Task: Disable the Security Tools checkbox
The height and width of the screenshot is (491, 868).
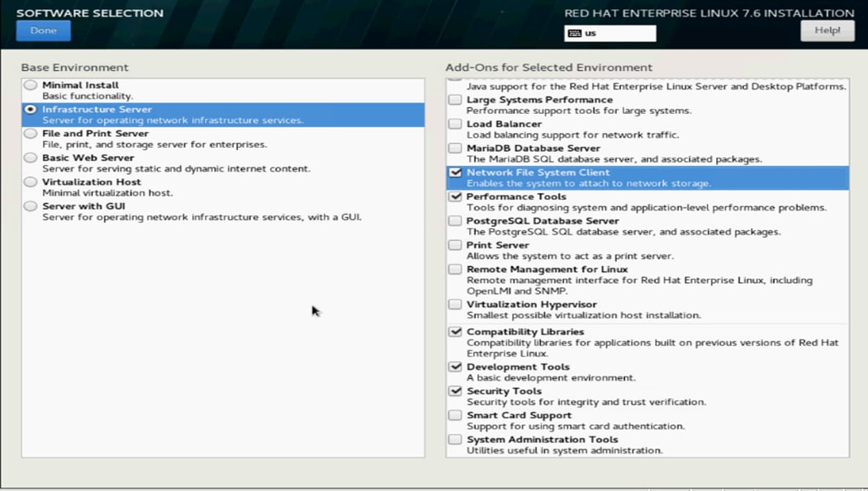Action: click(x=455, y=391)
